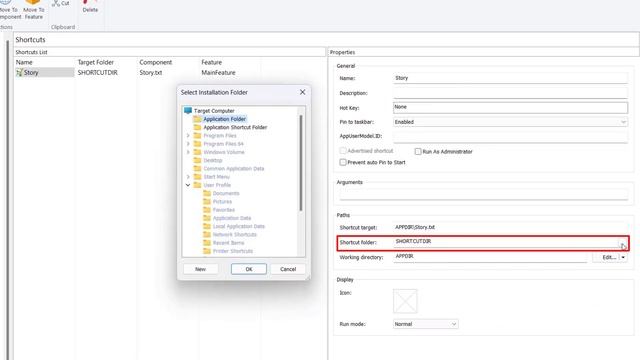This screenshot has height=360, width=640.
Task: Enable Run As Administrator checkbox
Action: tap(418, 151)
